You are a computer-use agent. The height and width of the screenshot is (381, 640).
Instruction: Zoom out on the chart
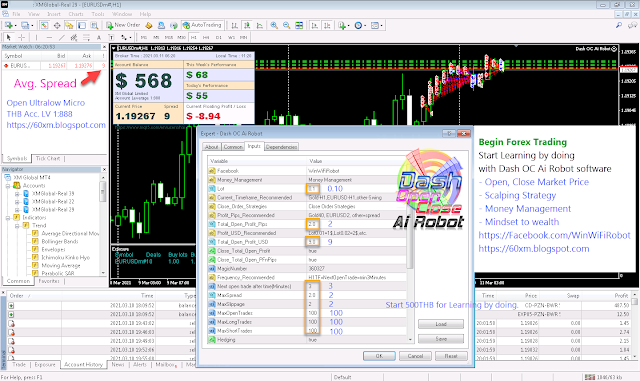(x=287, y=25)
